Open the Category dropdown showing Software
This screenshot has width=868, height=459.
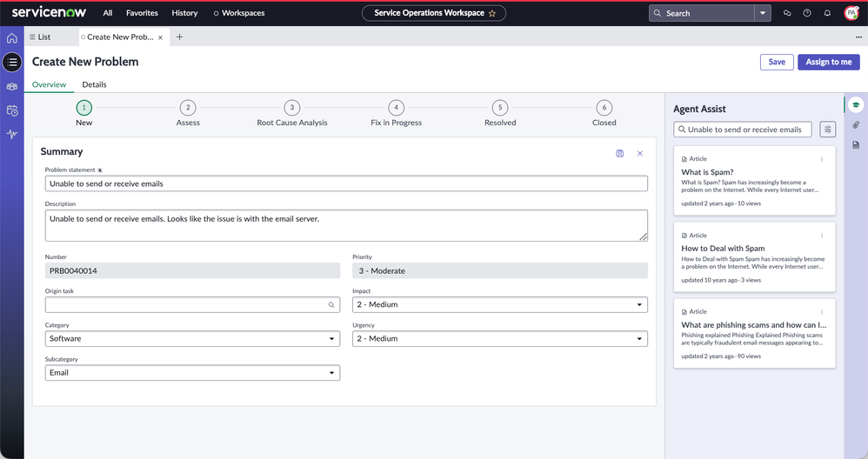point(192,338)
